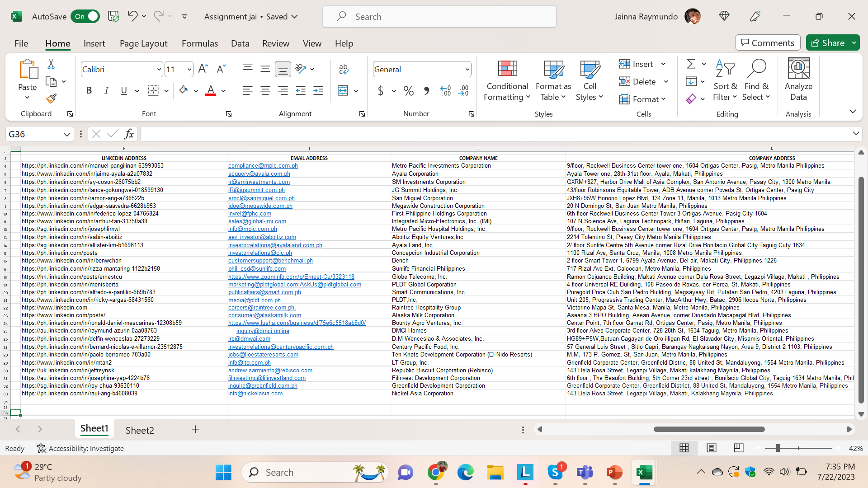
Task: Toggle Bold formatting
Action: pos(89,91)
